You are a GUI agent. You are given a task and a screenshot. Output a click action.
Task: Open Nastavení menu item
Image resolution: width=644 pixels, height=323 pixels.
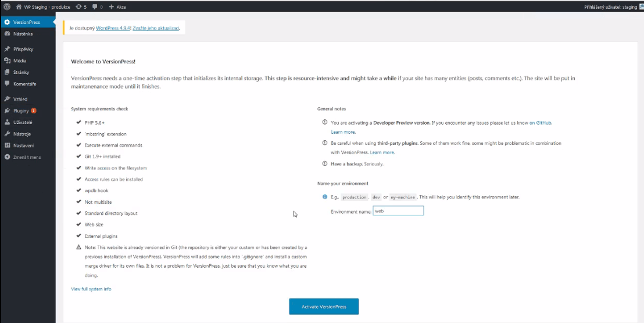pos(28,145)
